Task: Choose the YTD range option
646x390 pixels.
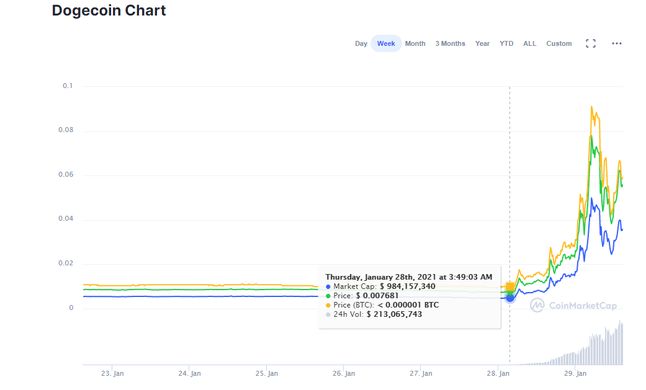Action: [506, 44]
